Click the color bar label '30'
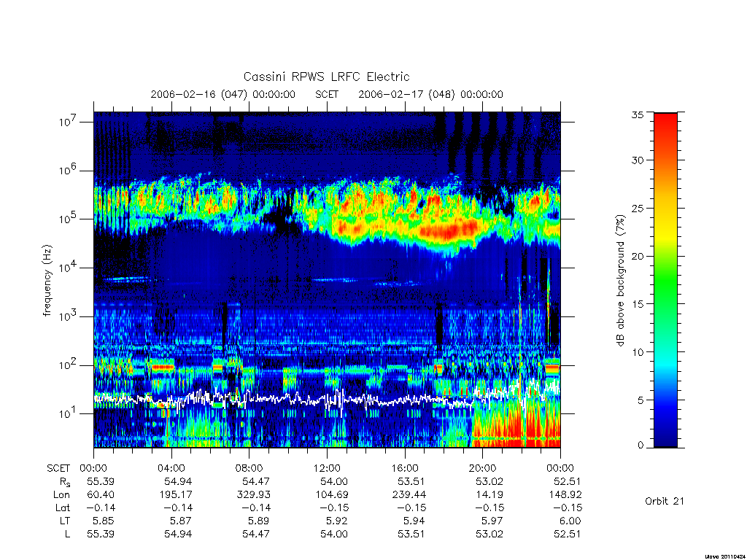747x560 pixels. [638, 160]
